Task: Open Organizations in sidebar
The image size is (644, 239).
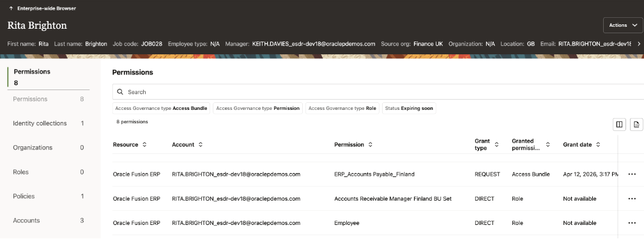Action: 49,148
